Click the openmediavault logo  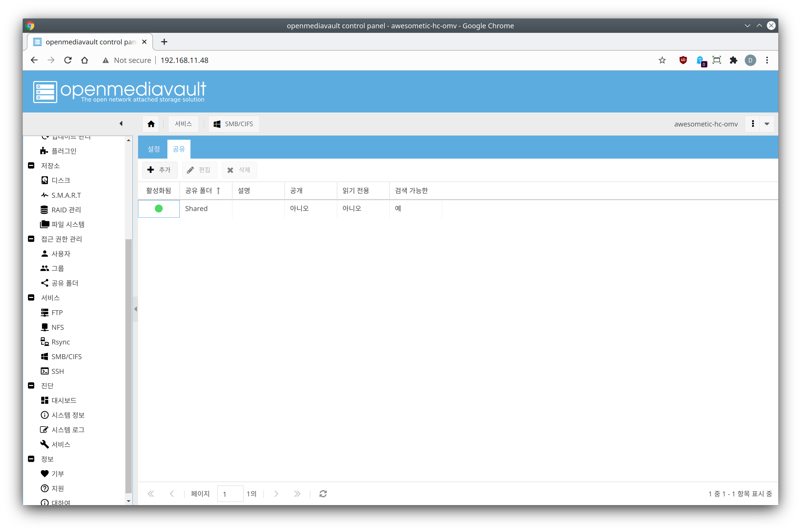120,92
